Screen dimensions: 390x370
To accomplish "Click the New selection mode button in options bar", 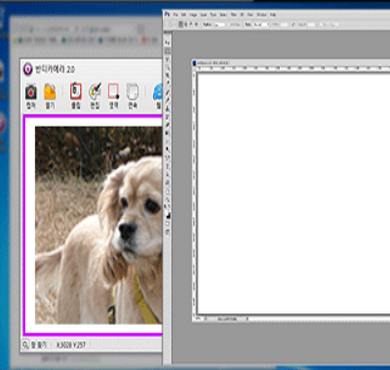I will 181,24.
